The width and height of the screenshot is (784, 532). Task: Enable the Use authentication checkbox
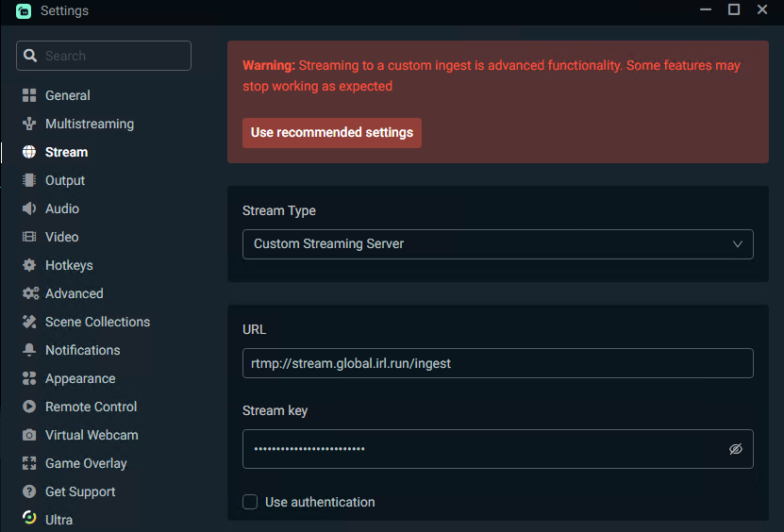pos(250,502)
